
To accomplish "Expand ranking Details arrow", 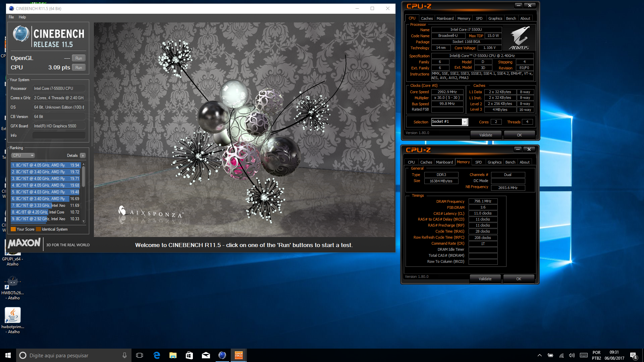I will (83, 156).
